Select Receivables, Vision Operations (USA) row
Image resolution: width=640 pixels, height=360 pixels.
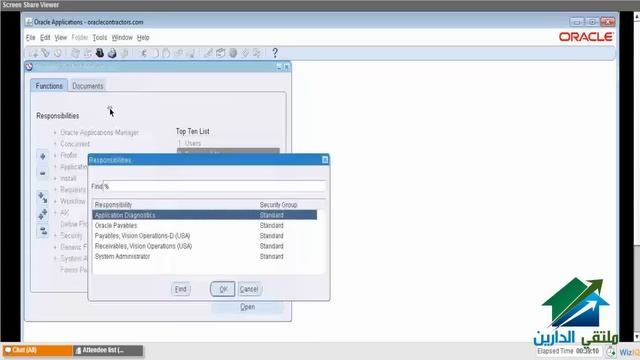point(204,246)
